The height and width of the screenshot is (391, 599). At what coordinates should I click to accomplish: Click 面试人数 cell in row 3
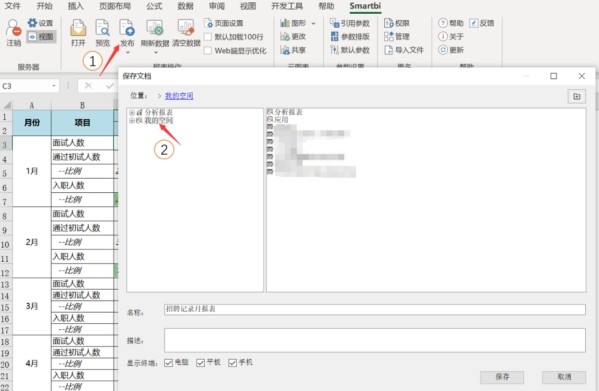[x=83, y=143]
